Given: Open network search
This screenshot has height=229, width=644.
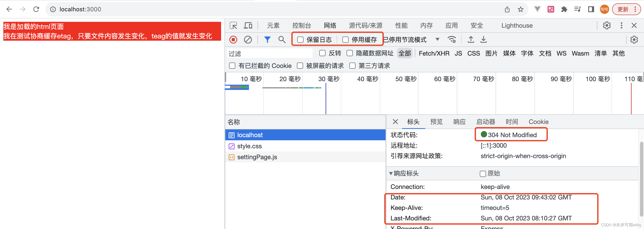Looking at the screenshot, I should coord(282,40).
